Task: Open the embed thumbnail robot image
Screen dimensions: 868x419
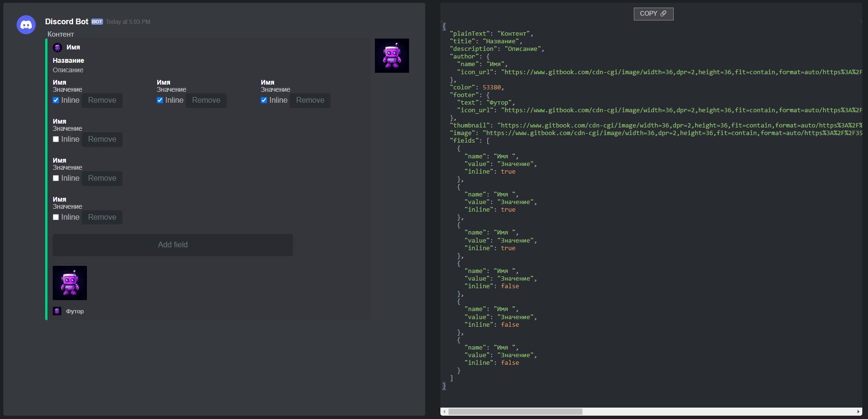Action: 391,56
